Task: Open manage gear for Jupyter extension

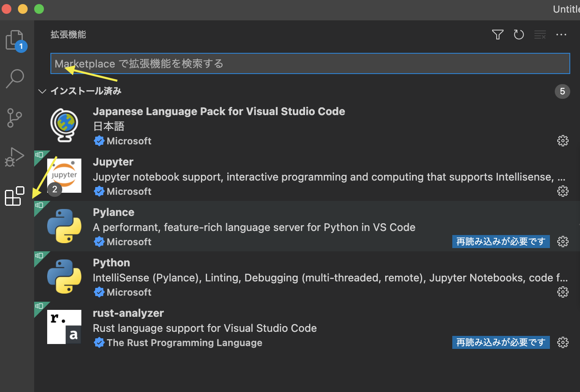Action: 563,191
